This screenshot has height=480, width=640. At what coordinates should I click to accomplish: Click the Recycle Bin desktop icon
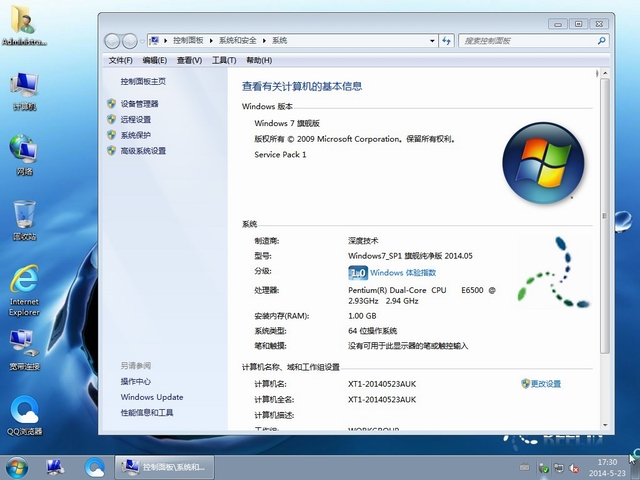tap(24, 218)
